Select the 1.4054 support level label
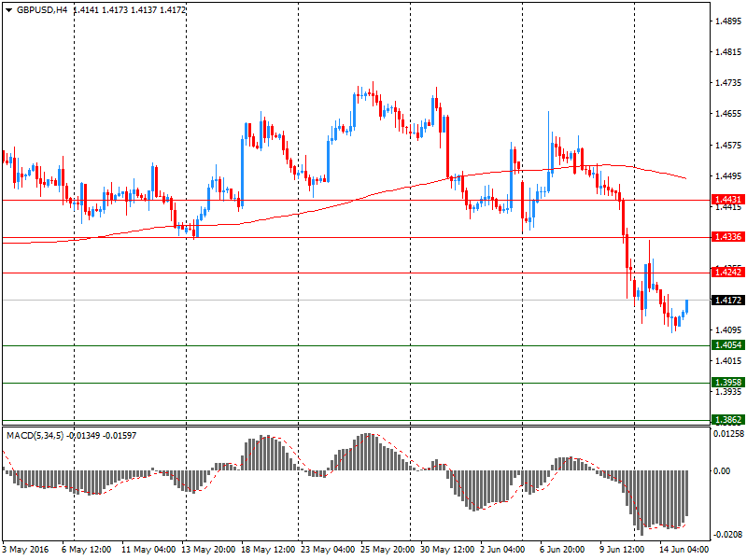Viewport: 747px width, 560px height. click(728, 345)
